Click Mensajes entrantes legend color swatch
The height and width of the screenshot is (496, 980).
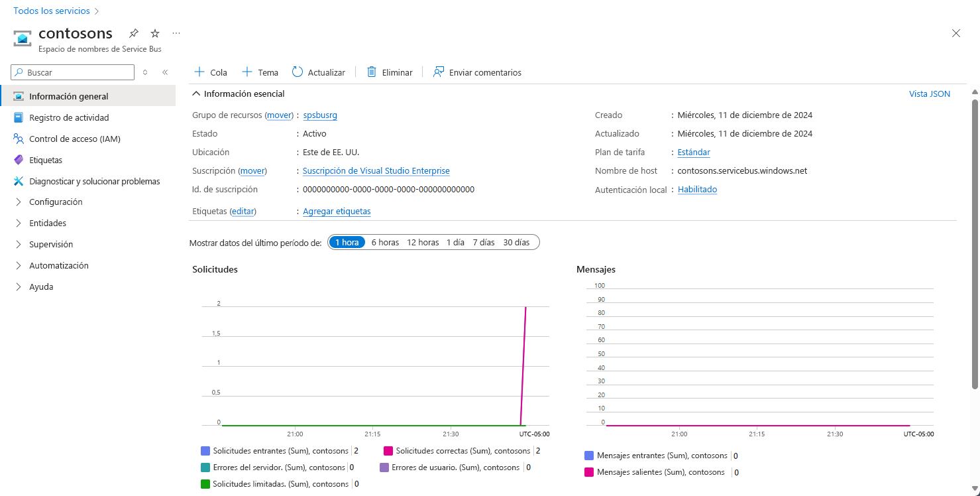tap(589, 456)
